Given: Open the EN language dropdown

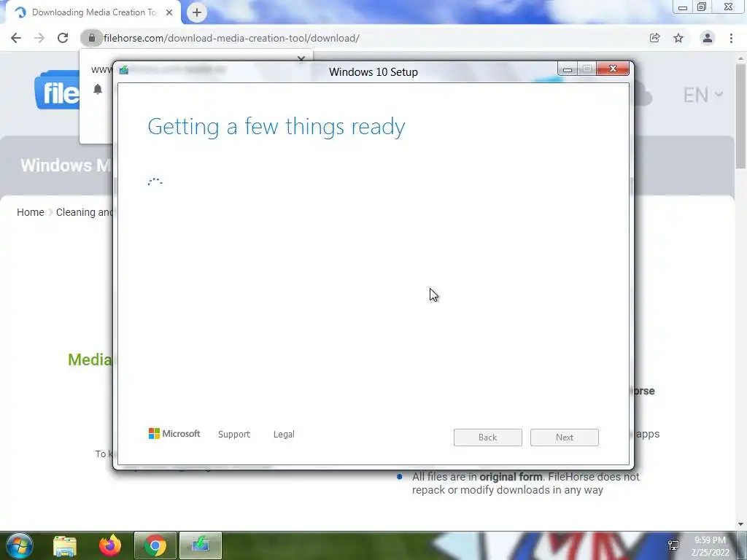Looking at the screenshot, I should (703, 96).
